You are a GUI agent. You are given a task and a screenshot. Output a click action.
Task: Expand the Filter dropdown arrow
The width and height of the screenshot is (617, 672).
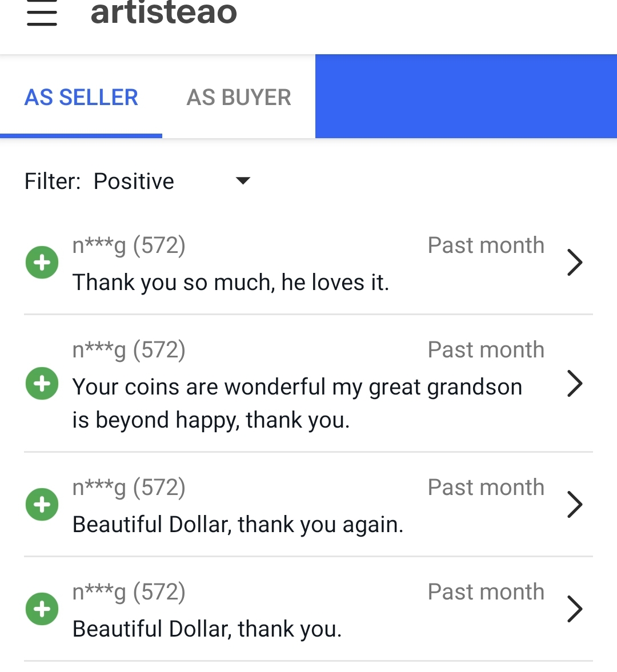click(243, 181)
